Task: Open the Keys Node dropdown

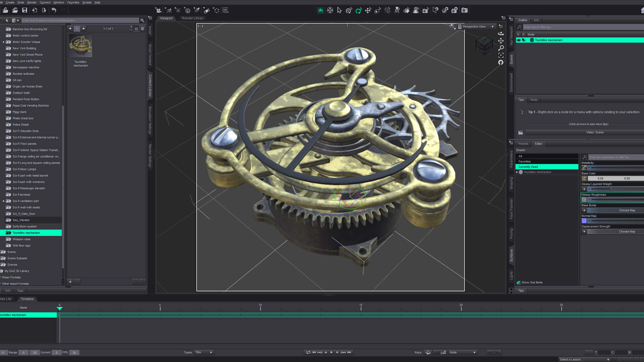Action: tap(463, 352)
